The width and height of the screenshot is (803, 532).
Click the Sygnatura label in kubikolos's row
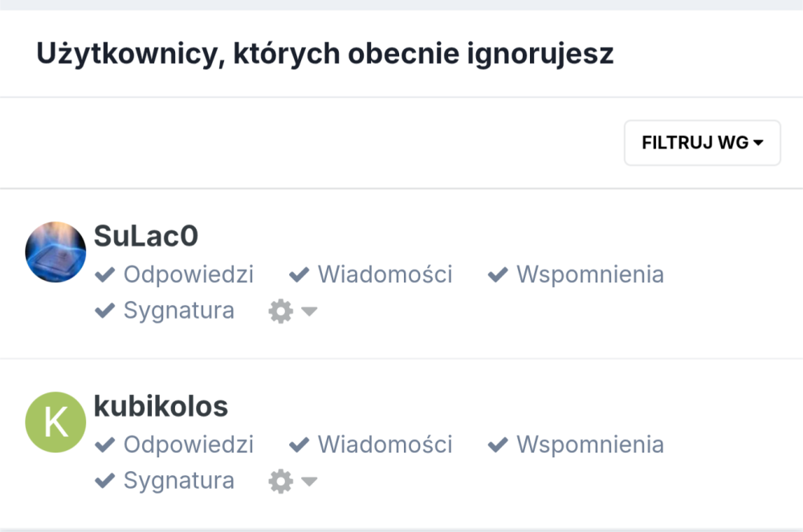(x=178, y=481)
